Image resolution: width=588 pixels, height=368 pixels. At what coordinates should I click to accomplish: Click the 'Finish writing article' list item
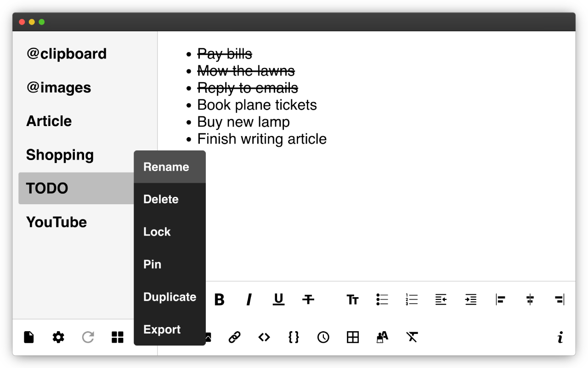(x=262, y=139)
